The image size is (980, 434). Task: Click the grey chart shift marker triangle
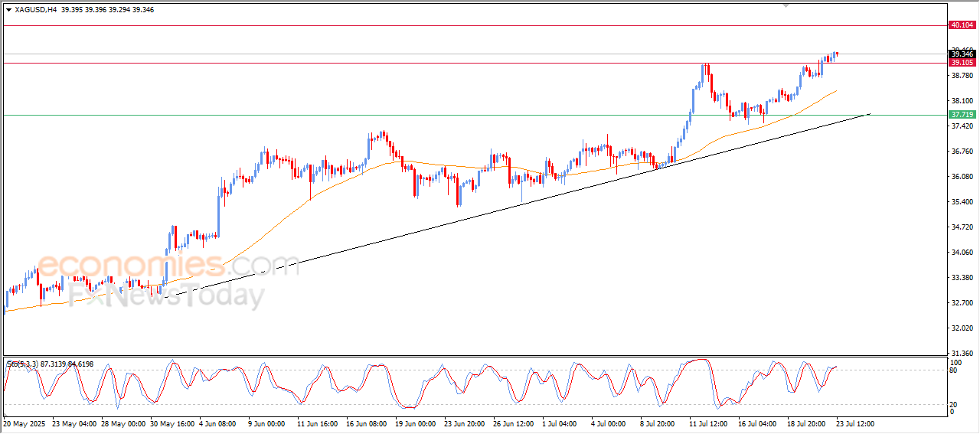pos(786,5)
